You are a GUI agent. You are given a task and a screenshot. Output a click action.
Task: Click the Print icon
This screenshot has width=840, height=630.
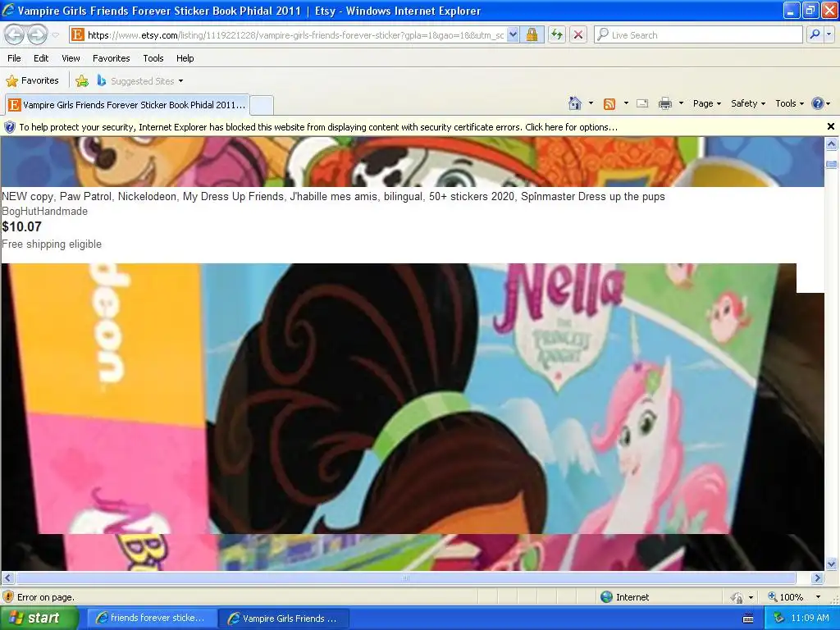pyautogui.click(x=665, y=103)
